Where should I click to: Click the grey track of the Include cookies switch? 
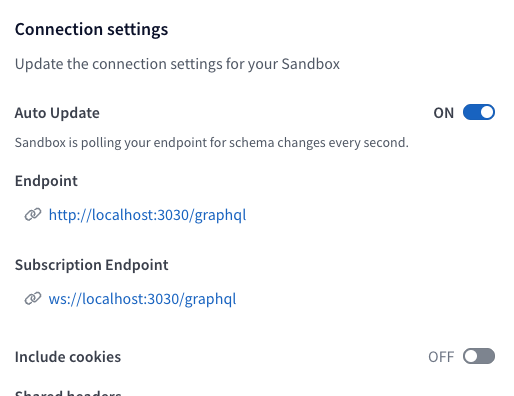(486, 356)
